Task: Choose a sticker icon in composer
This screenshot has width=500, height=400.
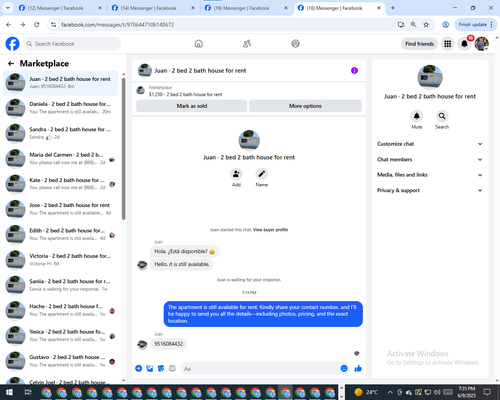Action: [161, 368]
